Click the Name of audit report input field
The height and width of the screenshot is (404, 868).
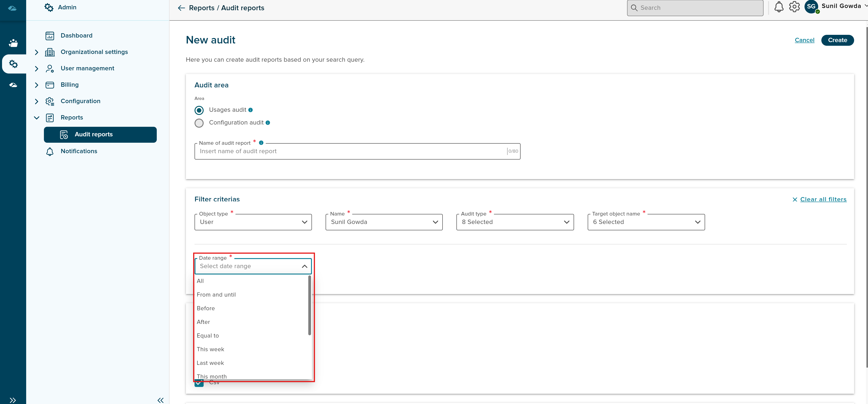pyautogui.click(x=350, y=151)
